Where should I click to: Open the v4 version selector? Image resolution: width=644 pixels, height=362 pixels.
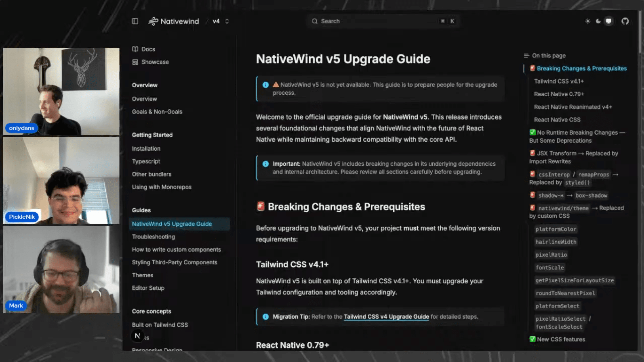(216, 21)
